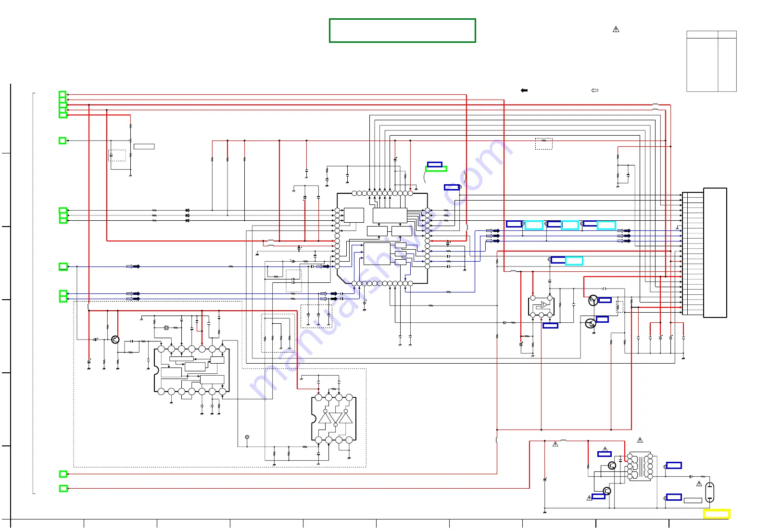Click the hollow outline arrow legend symbol
The height and width of the screenshot is (532, 757).
coord(594,90)
